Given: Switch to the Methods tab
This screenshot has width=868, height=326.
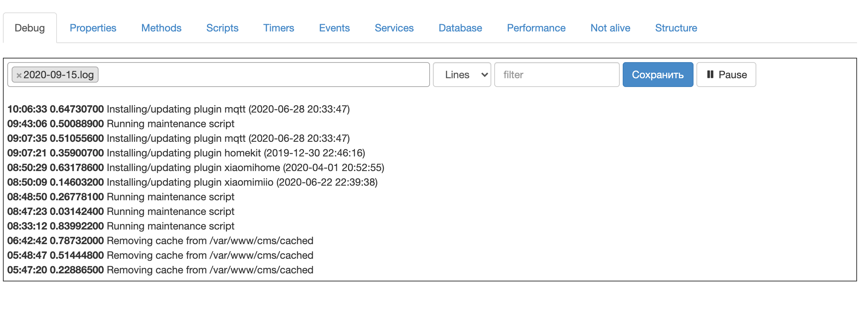Looking at the screenshot, I should [x=161, y=28].
